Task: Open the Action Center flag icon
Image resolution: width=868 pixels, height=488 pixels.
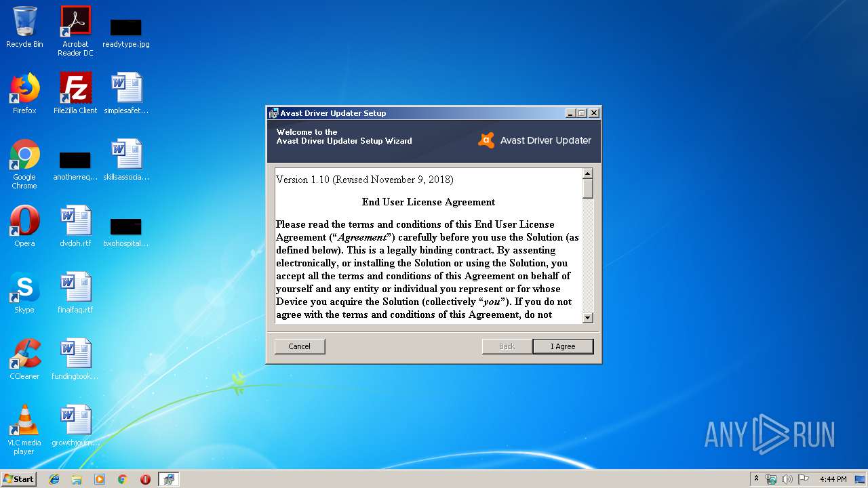Action: pos(804,479)
